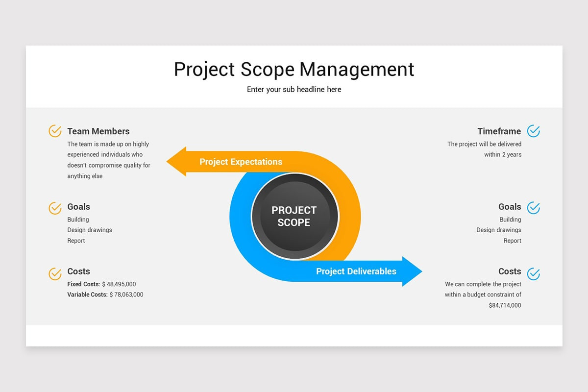The image size is (588, 392).
Task: Click the dark PROJECT SCOPE center circle
Action: (x=294, y=216)
